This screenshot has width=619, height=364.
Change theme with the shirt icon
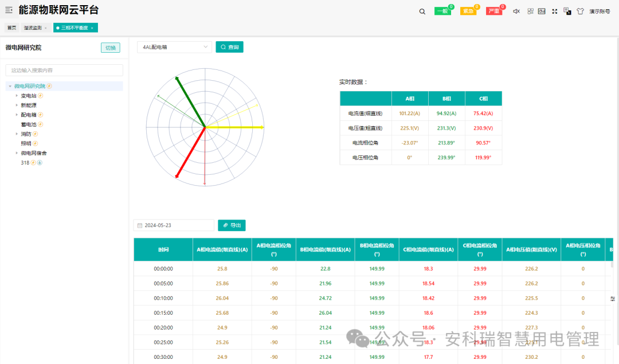pos(580,11)
